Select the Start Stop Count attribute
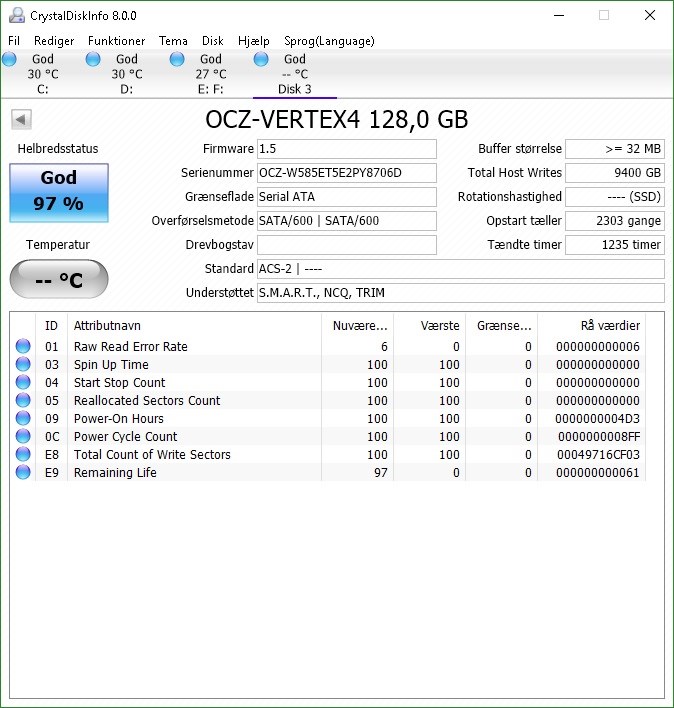This screenshot has height=708, width=674. [119, 383]
